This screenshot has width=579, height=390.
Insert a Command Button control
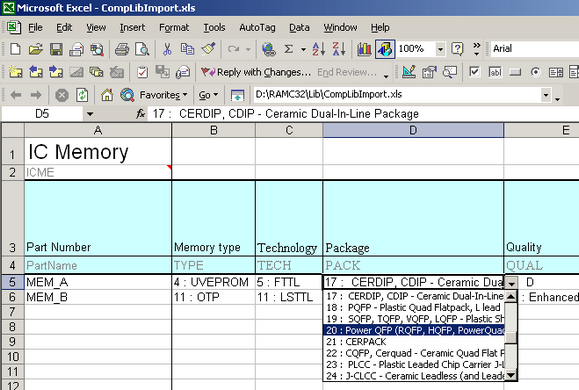click(515, 72)
